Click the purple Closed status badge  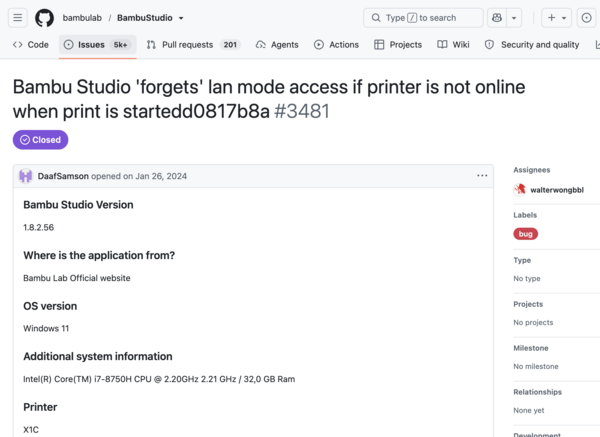[41, 140]
